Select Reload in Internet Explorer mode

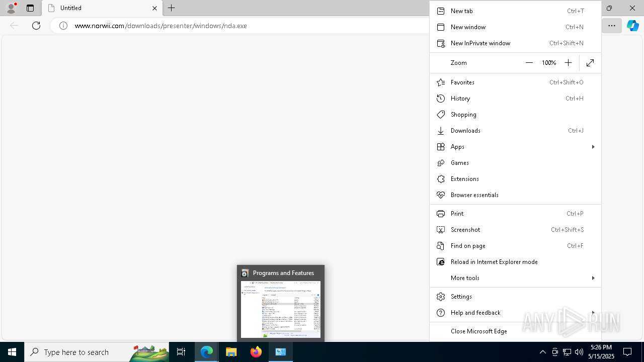click(x=515, y=262)
